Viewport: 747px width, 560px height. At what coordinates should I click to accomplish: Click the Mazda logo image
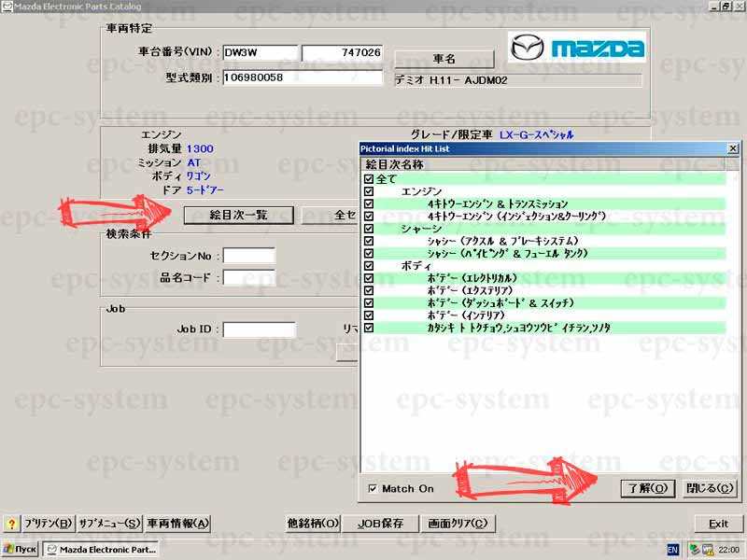pos(577,48)
